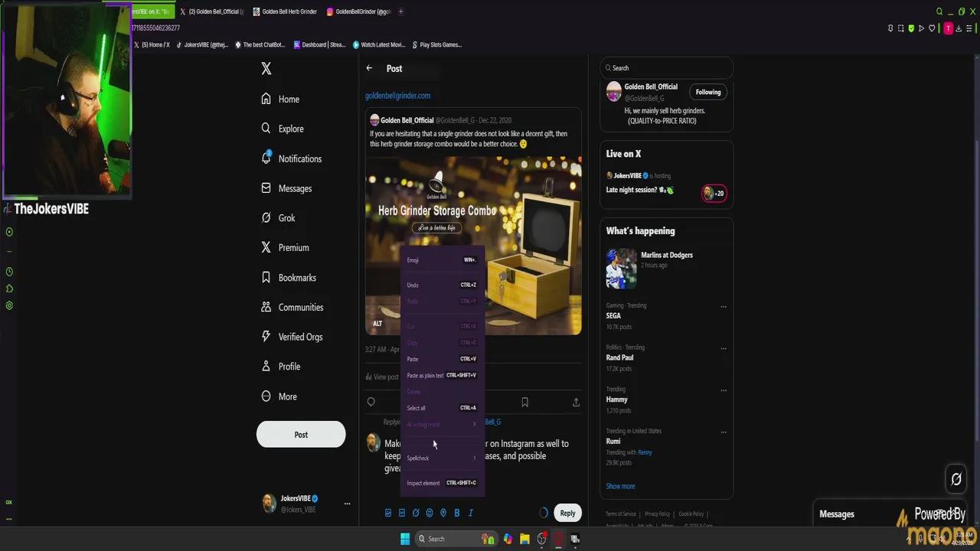Tag location in the reply toolbar
The image size is (980, 551).
point(443,513)
